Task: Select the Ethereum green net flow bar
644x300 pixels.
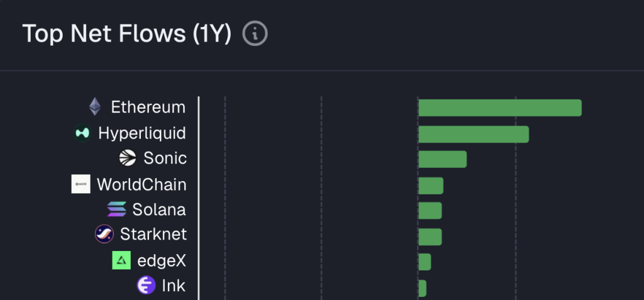Action: coord(500,108)
